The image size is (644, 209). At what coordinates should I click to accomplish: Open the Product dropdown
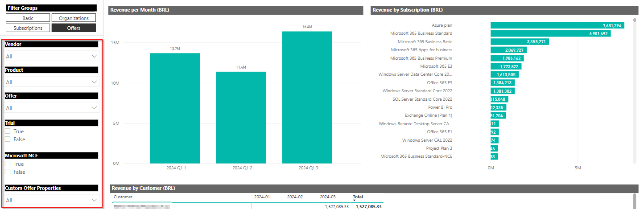(x=51, y=82)
